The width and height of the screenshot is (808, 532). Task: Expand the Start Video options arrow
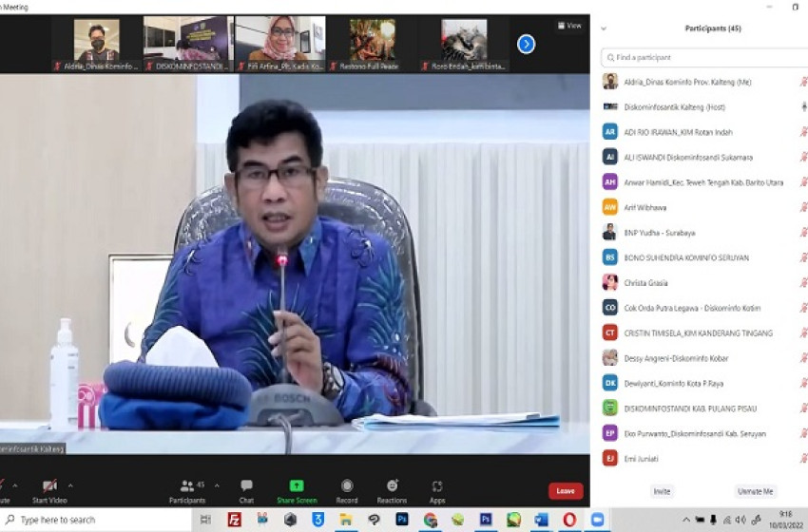[x=70, y=484]
